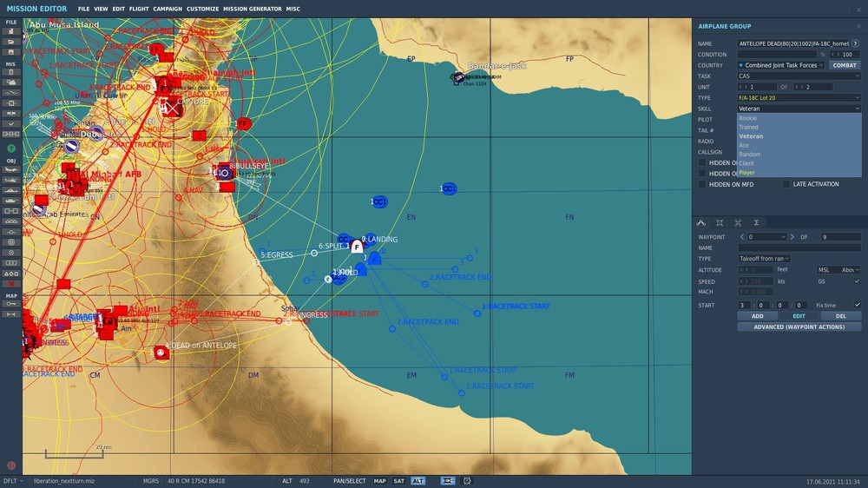The height and width of the screenshot is (488, 868).
Task: Click the checkmark mission options icon
Action: 11,124
